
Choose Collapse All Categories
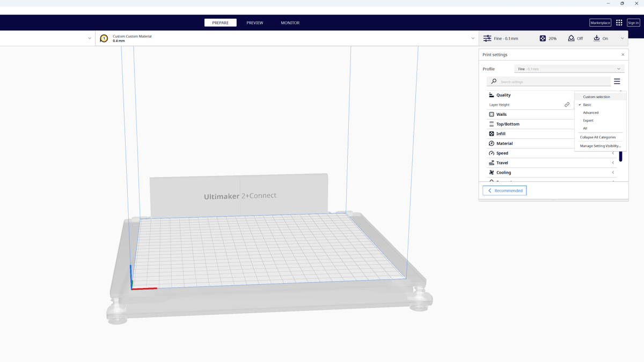click(x=600, y=137)
